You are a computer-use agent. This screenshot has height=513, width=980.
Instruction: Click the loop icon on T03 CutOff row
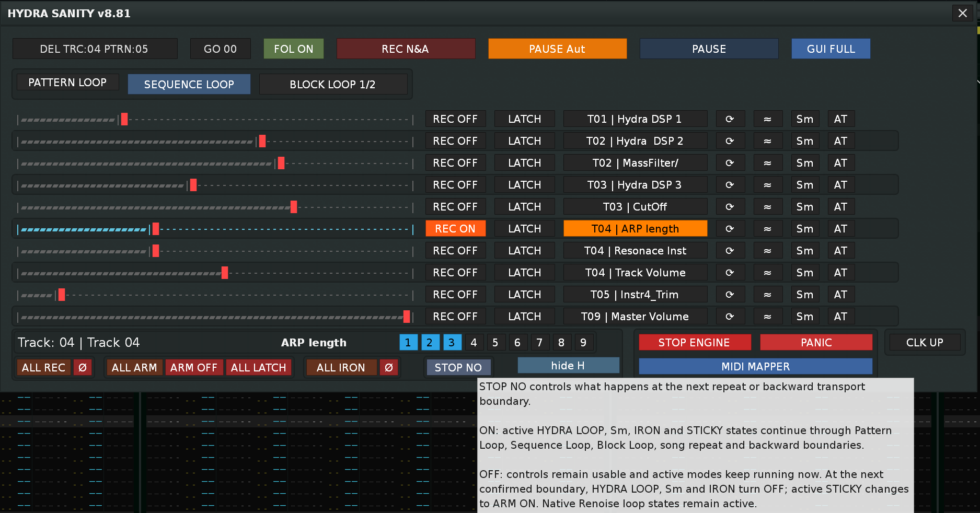pyautogui.click(x=730, y=207)
